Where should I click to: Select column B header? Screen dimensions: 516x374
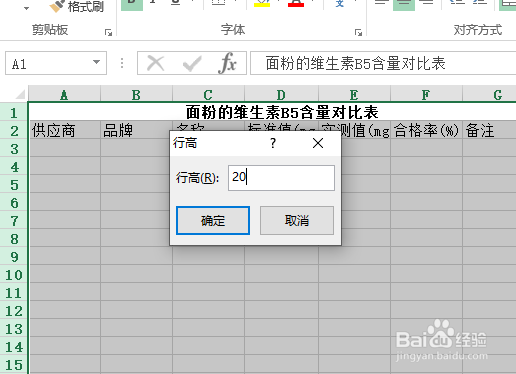coord(136,95)
